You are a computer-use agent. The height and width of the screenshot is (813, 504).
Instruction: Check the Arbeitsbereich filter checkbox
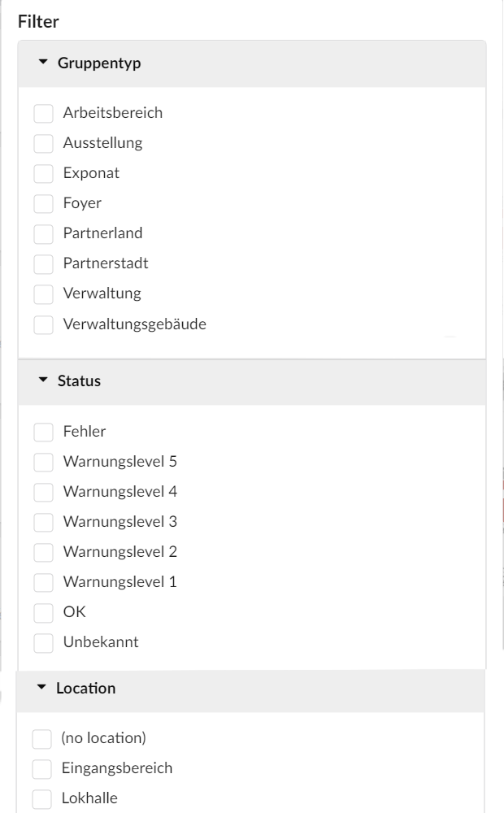43,113
